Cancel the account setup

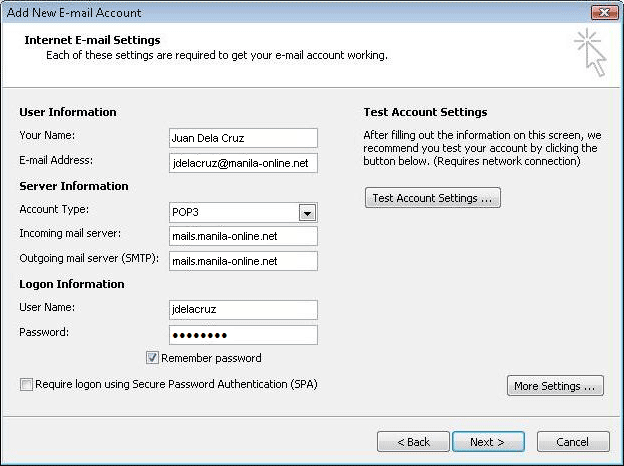point(573,442)
